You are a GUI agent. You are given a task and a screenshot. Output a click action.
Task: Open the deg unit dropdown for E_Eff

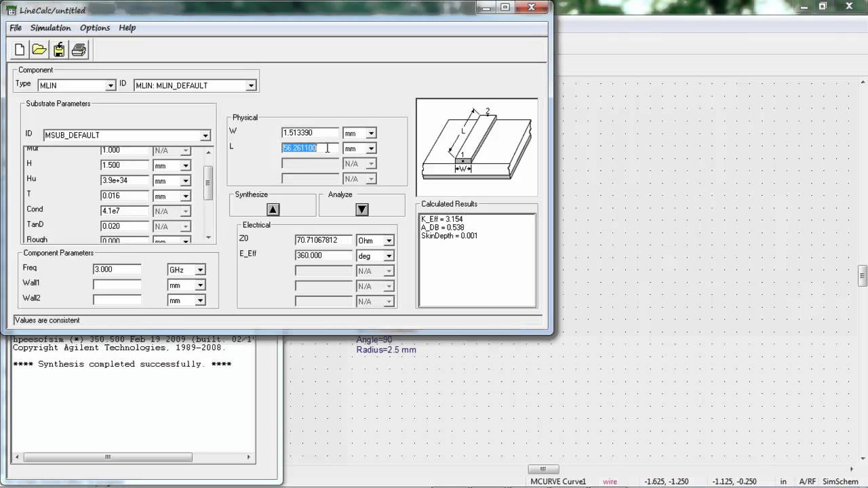(389, 256)
